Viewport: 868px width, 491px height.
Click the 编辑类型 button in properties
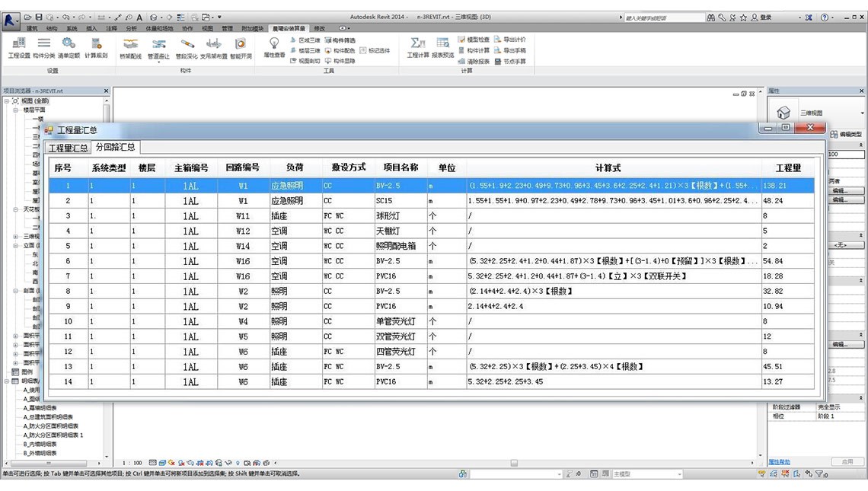click(849, 134)
